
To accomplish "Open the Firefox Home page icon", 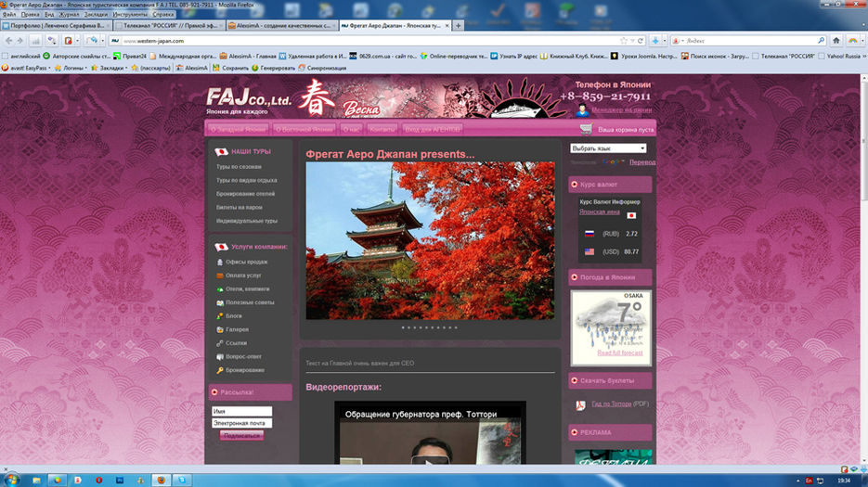I will 836,41.
